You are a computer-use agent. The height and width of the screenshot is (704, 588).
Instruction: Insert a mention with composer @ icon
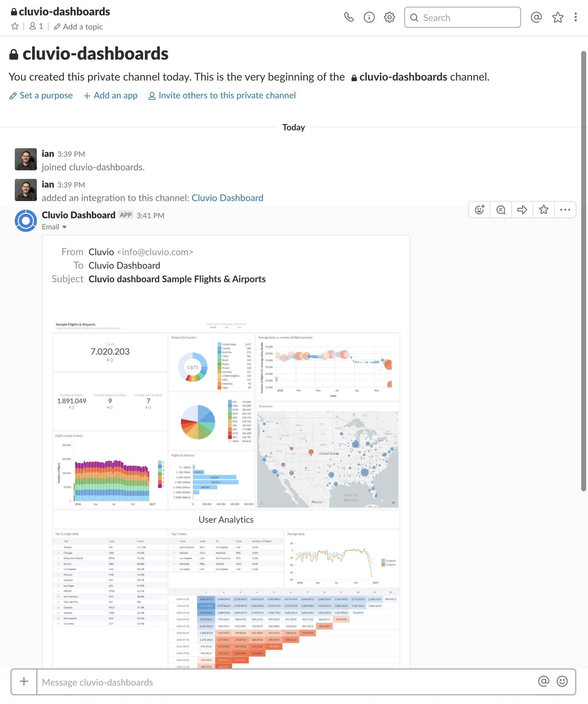(543, 682)
